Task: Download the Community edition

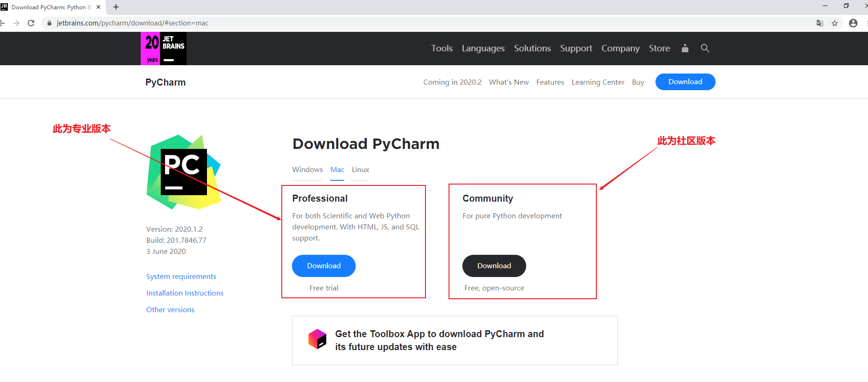Action: coord(494,266)
